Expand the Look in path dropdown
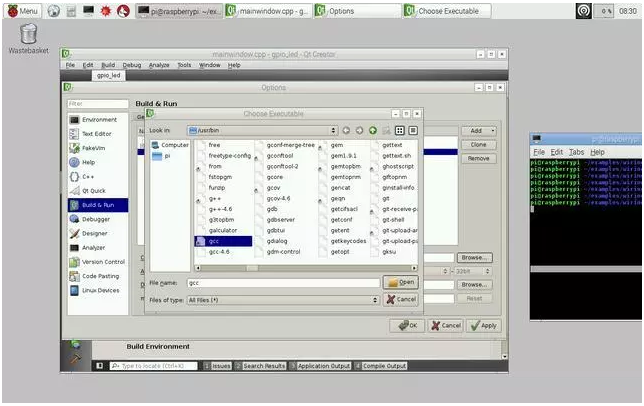The width and height of the screenshot is (644, 406). point(332,130)
